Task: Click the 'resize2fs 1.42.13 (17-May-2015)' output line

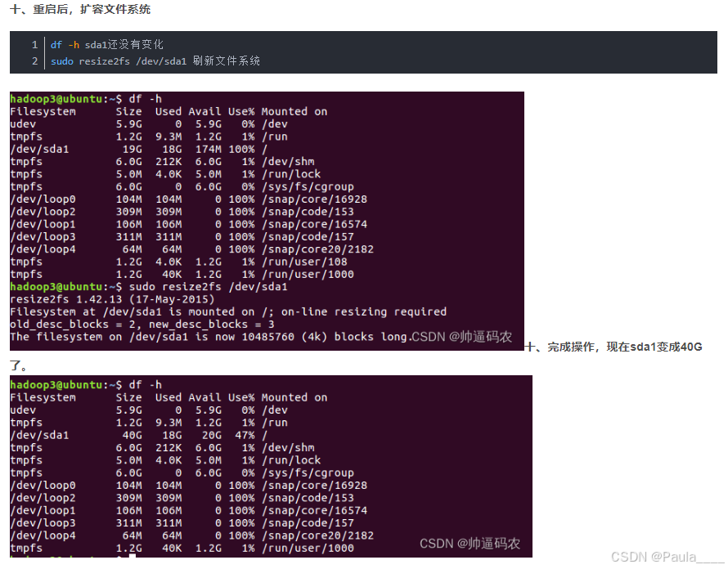Action: pos(112,299)
